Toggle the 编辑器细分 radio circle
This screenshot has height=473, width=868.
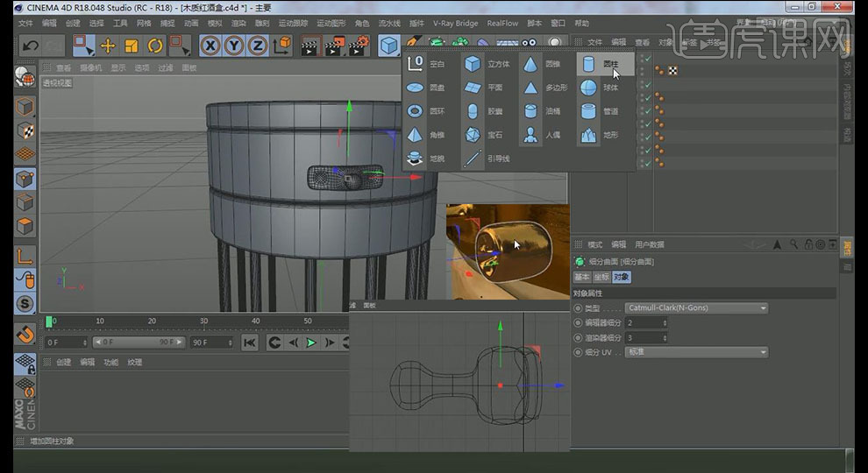coord(578,322)
